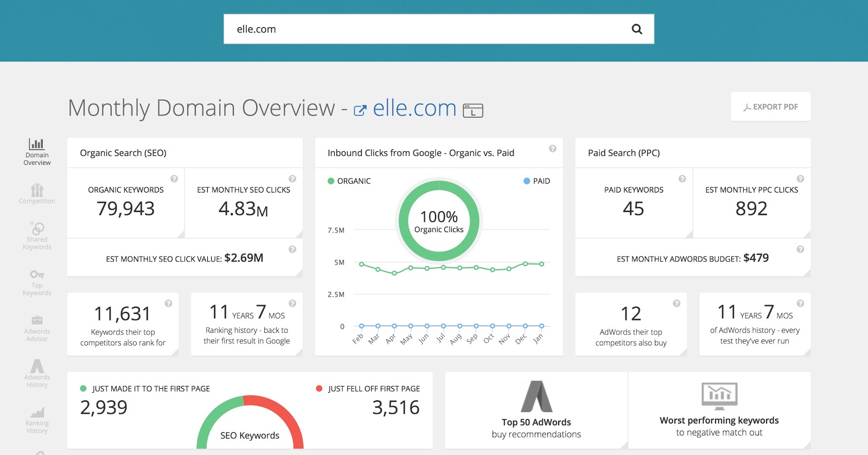Open Top Keywords from sidebar
The image size is (868, 455).
pos(37,282)
